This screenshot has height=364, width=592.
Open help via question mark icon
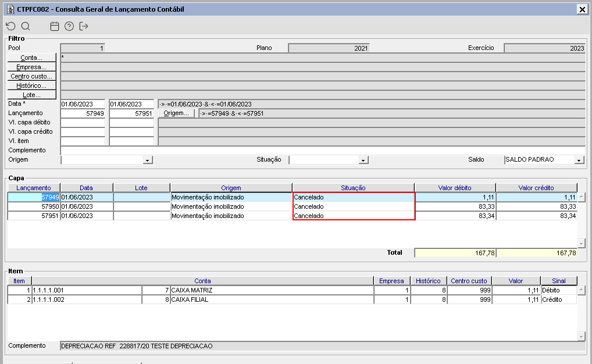(69, 26)
